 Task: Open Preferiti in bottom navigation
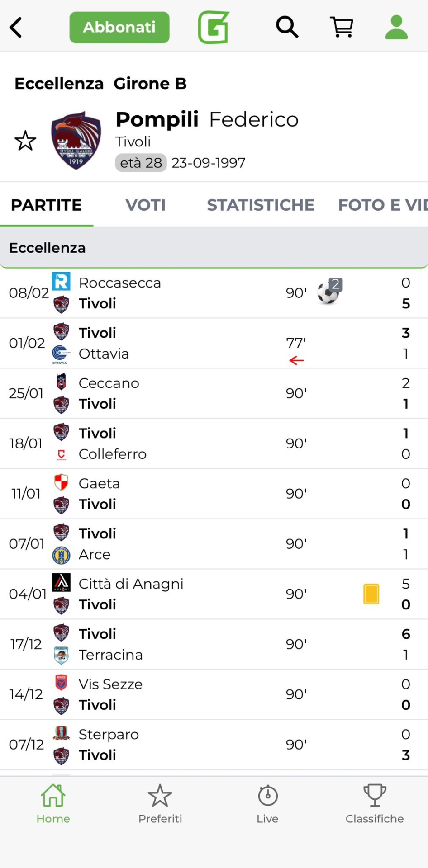[160, 805]
